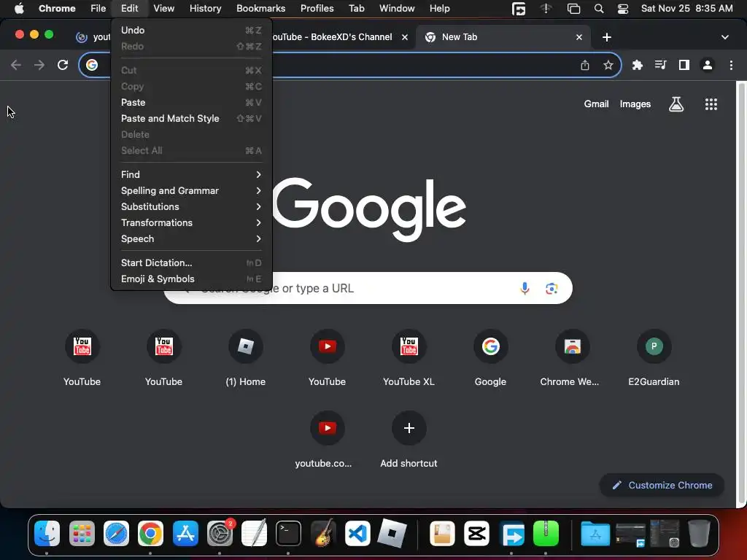Expand the Substitutions submenu

(192, 206)
